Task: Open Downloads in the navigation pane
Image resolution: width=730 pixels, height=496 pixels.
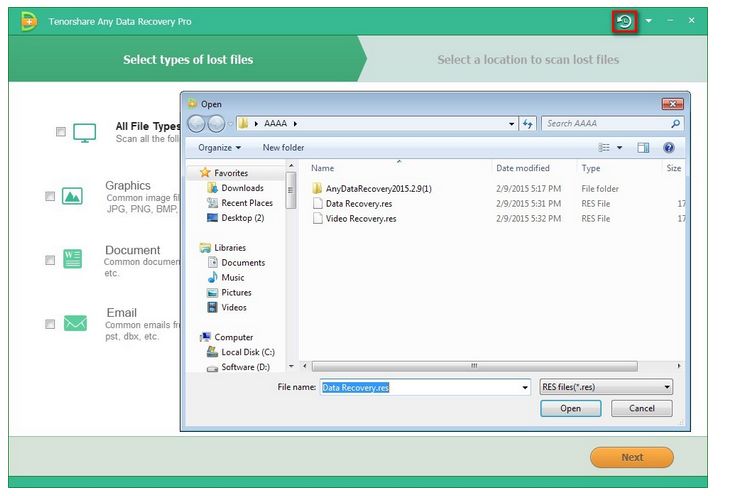Action: (236, 188)
